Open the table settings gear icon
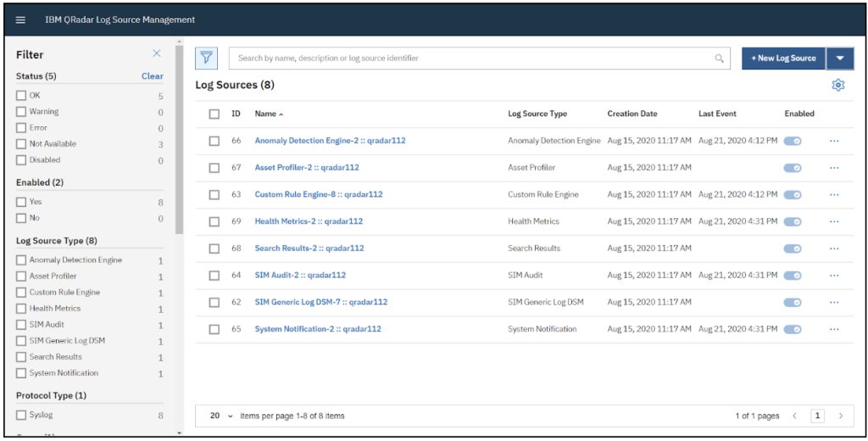This screenshot has height=441, width=868. 838,85
